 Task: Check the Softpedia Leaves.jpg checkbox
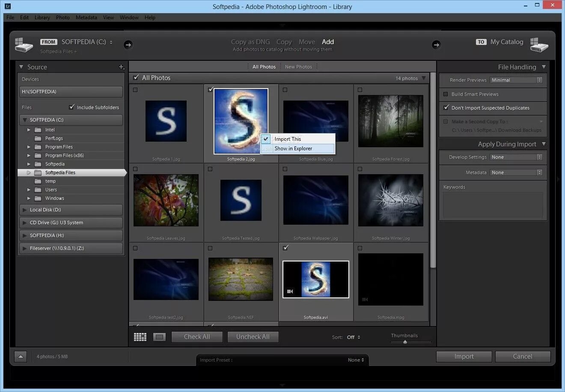[x=135, y=169]
